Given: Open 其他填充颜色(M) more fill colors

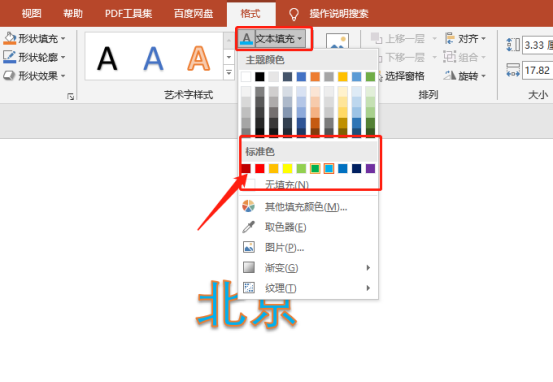Looking at the screenshot, I should click(308, 207).
